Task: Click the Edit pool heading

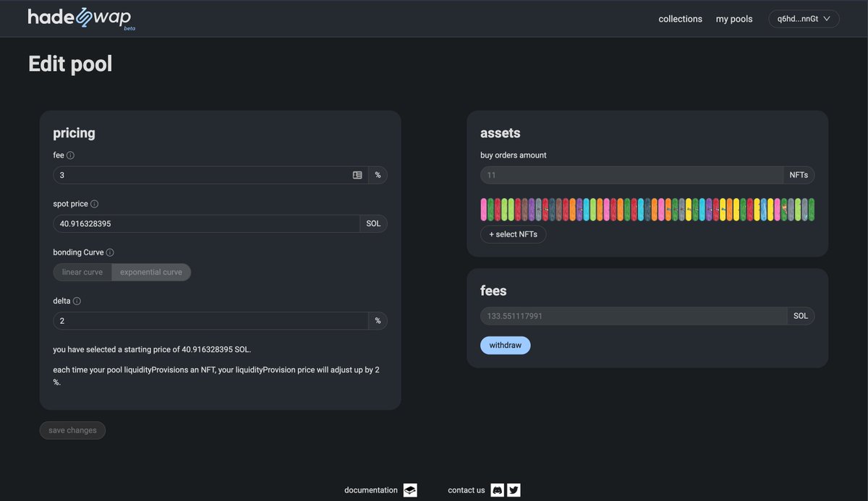Action: click(70, 64)
